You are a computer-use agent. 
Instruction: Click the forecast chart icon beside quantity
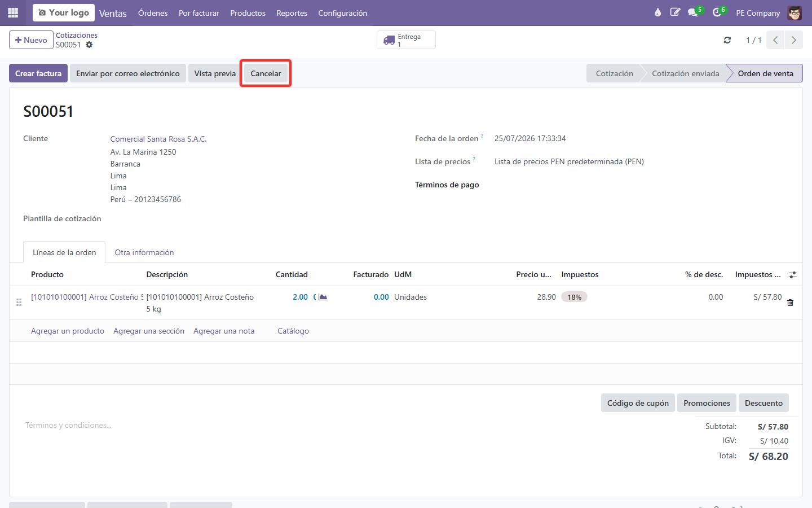(323, 297)
